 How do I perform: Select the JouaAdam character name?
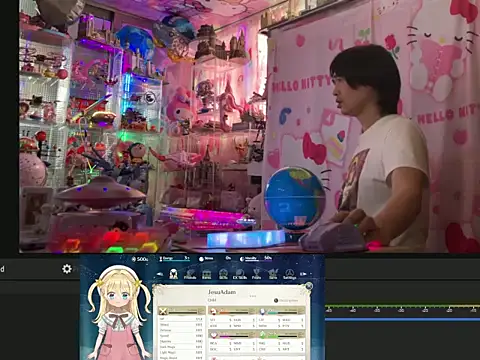(x=222, y=292)
